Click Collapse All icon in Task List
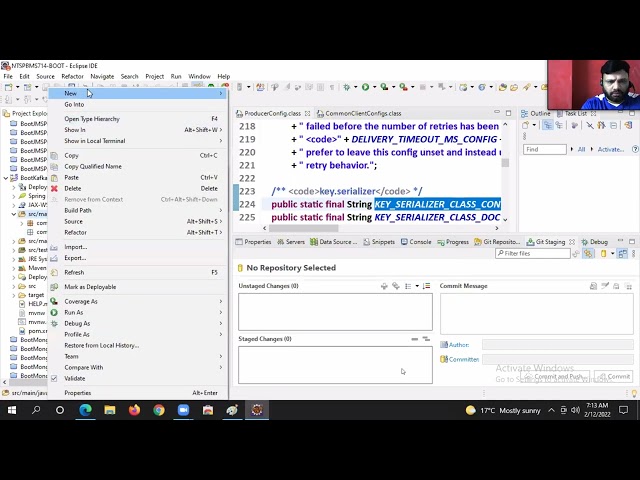This screenshot has height=480, width=640. [x=613, y=125]
